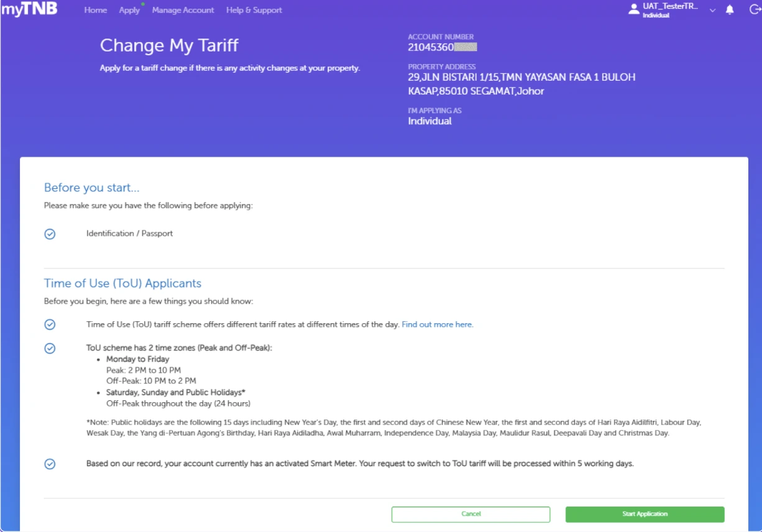Go to the Home page
This screenshot has height=532, width=762.
pos(96,11)
